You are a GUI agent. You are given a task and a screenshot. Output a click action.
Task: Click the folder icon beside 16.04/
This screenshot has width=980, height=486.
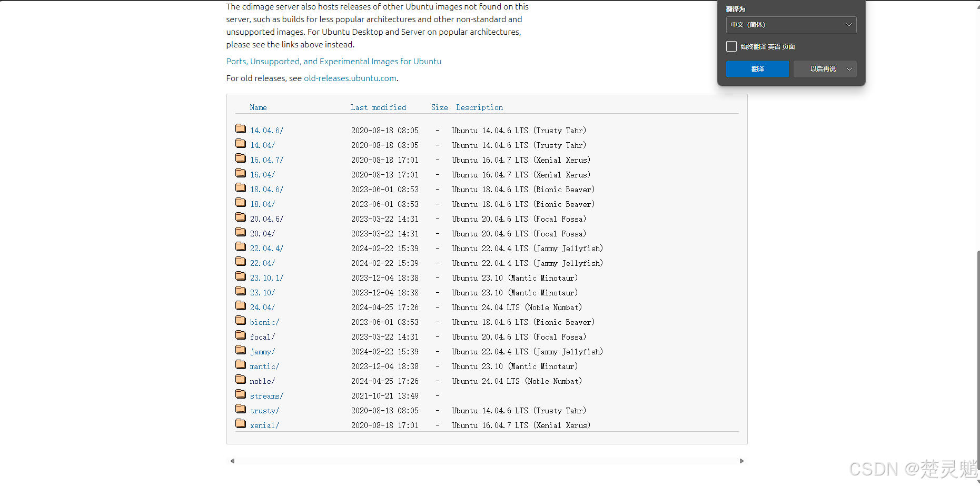pos(241,173)
